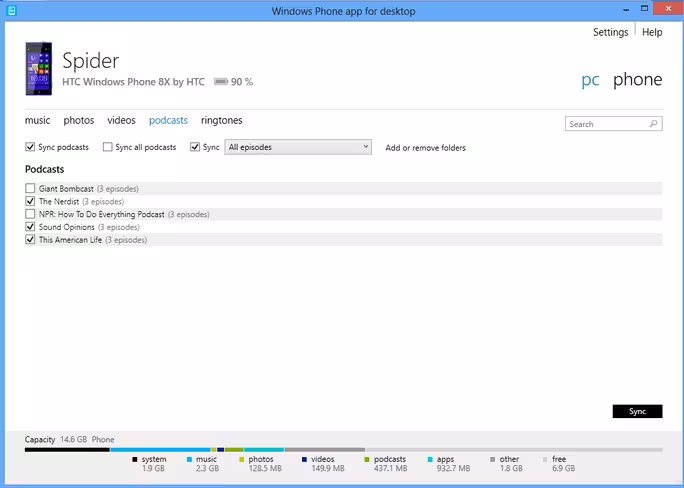The height and width of the screenshot is (488, 684).
Task: Click the blue music legend square
Action: 189,459
